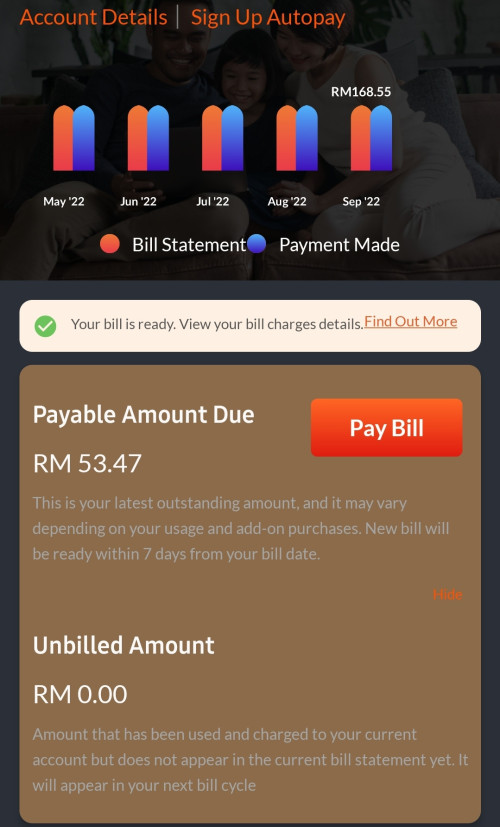Click the Pay Bill button
Image resolution: width=500 pixels, height=827 pixels.
[x=387, y=428]
